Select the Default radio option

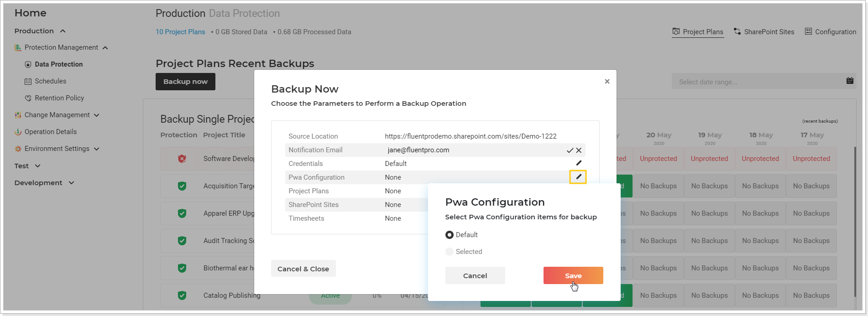(x=450, y=235)
